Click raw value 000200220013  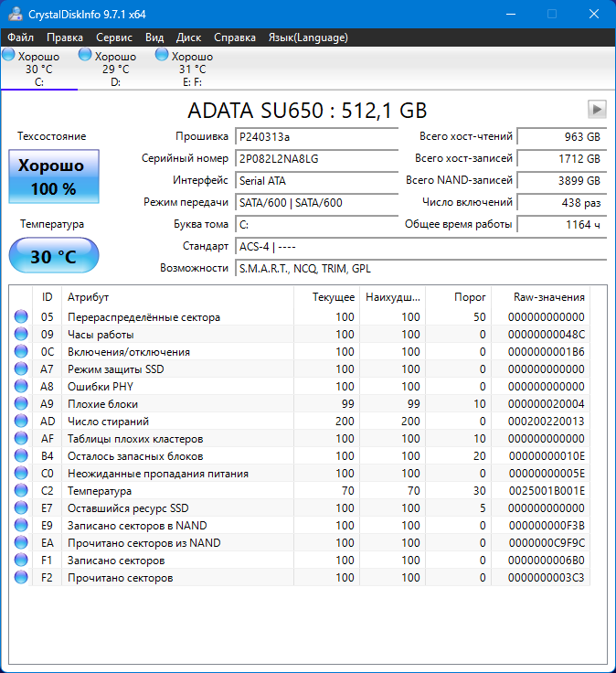pos(546,421)
